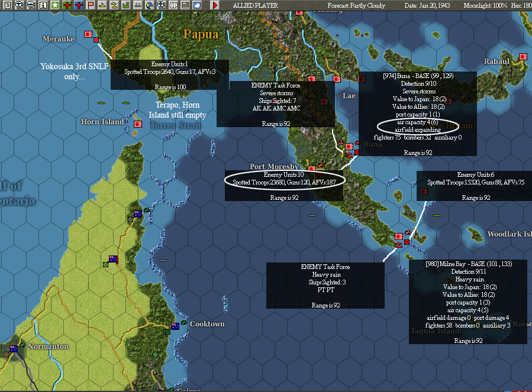Screen dimensions: 532x392
Task: Open the document list icon in toolbar
Action: pyautogui.click(x=7, y=5)
